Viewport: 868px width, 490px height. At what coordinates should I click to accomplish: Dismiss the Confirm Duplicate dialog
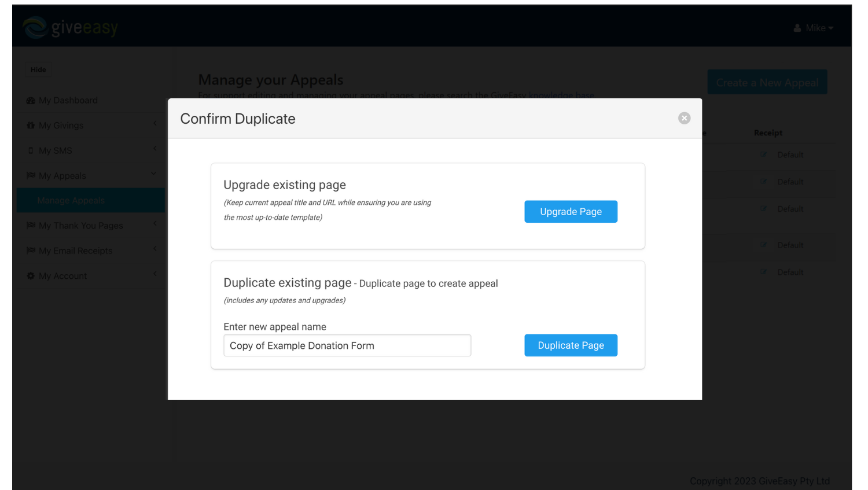[x=684, y=117]
